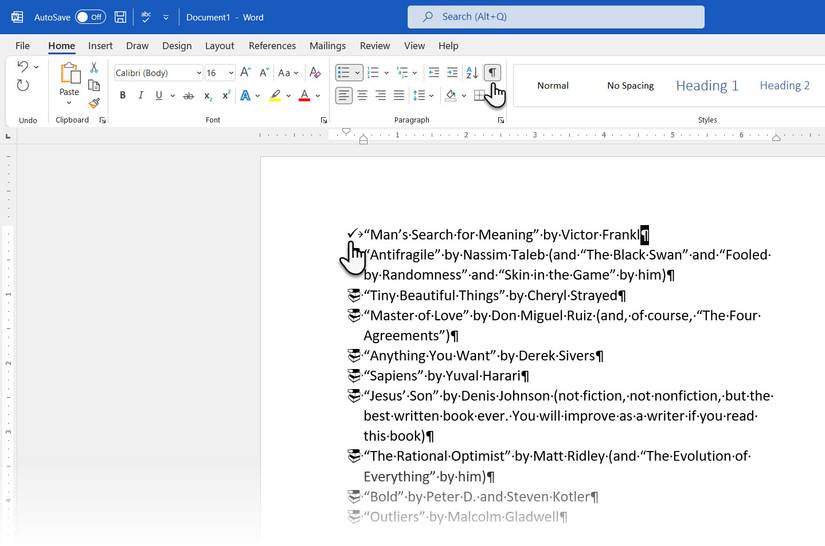Center align the paragraph text

click(362, 96)
